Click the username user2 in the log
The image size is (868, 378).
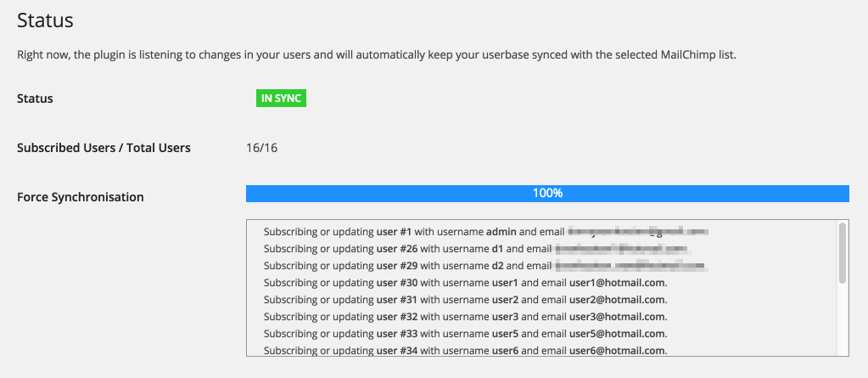[x=505, y=300]
